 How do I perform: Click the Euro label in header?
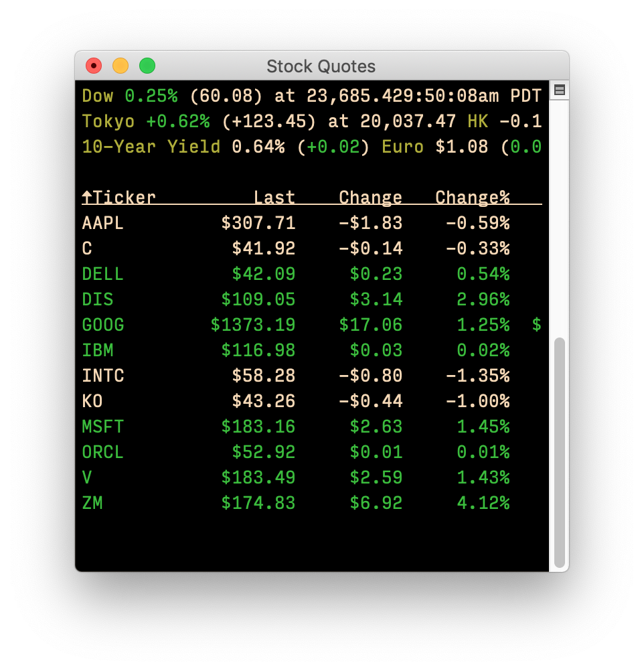pyautogui.click(x=402, y=147)
